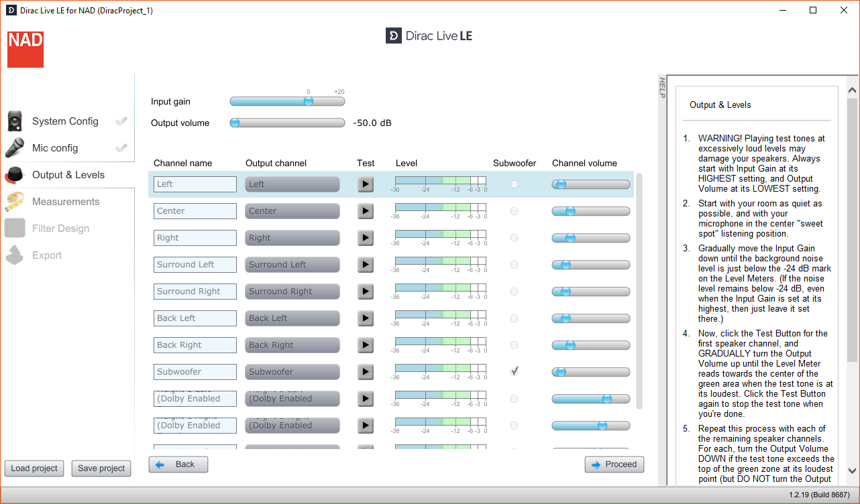Click the channel list vertical scrollbar
860x504 pixels.
(x=639, y=292)
